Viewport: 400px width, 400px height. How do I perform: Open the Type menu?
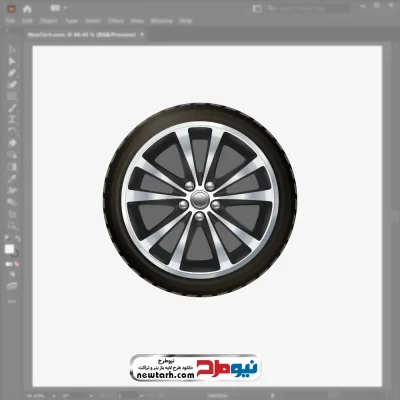(x=71, y=21)
